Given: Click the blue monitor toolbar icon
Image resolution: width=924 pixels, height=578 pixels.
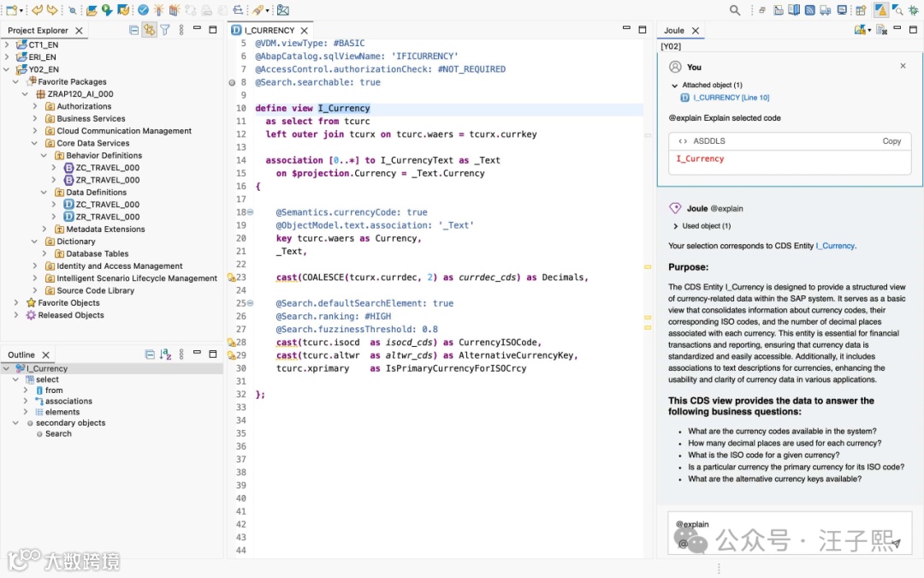Looking at the screenshot, I should point(842,10).
